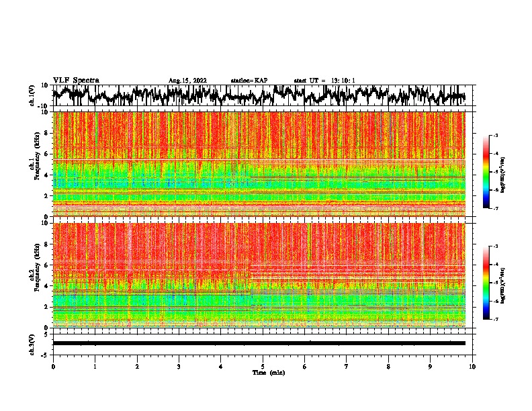Click time axis tick label "5"

click(263, 367)
